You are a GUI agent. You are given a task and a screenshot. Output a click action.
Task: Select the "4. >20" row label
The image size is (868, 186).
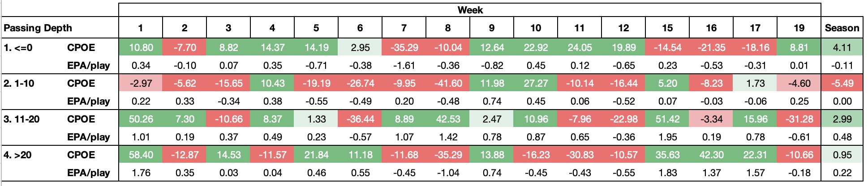coord(19,155)
